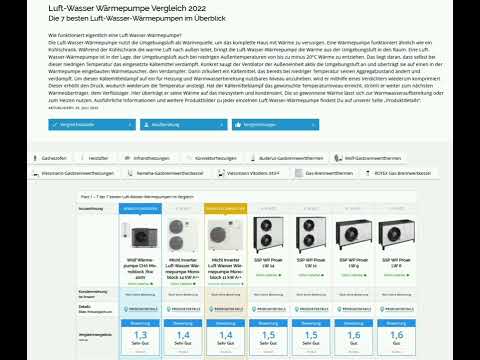Click the Wolf Wärmepumpe CHA Monoblock image
Screen dimensions: 480x360
(x=140, y=235)
